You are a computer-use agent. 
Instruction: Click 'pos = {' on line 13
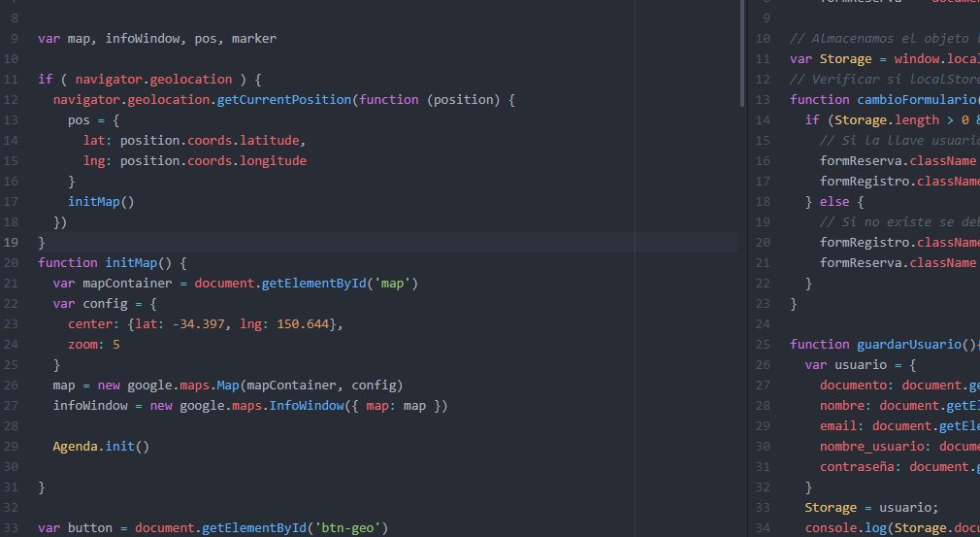94,120
